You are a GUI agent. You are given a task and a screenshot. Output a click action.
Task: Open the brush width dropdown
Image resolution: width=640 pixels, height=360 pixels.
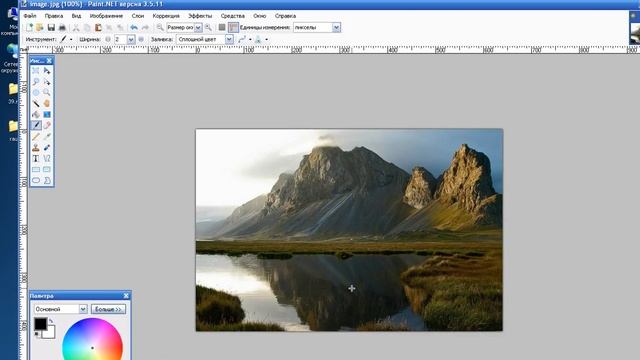tap(131, 39)
